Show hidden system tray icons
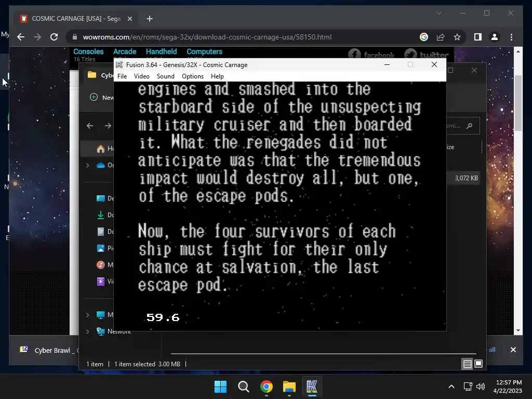532x399 pixels. [x=451, y=387]
